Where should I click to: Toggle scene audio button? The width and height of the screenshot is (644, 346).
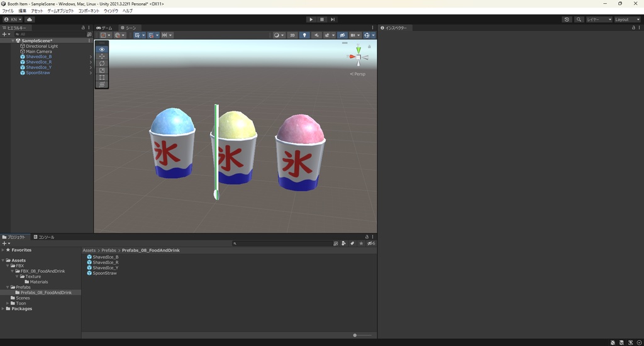coord(316,35)
